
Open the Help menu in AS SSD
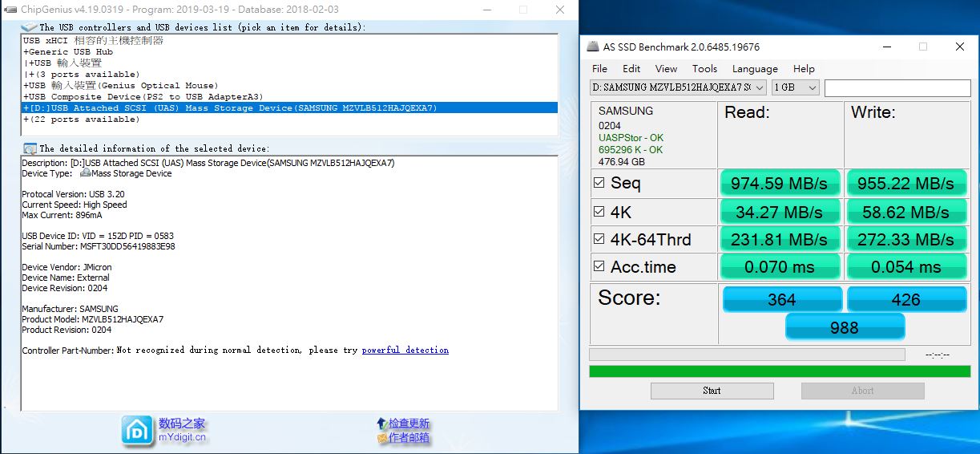tap(804, 68)
